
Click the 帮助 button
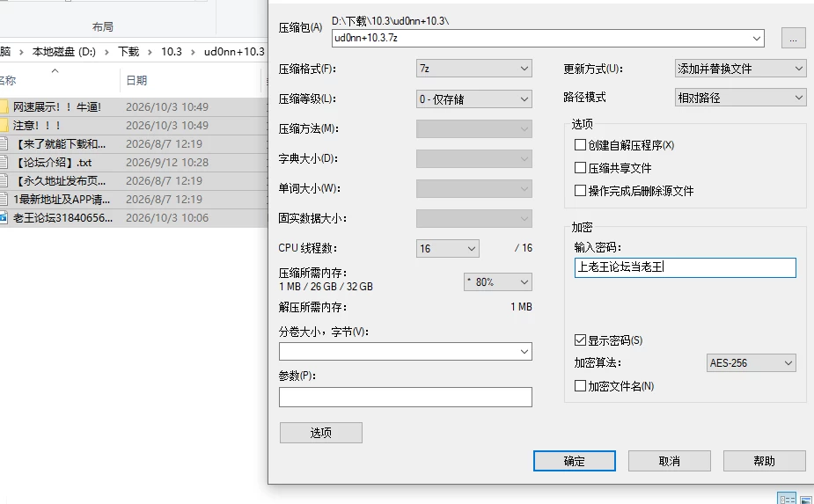[x=764, y=461]
